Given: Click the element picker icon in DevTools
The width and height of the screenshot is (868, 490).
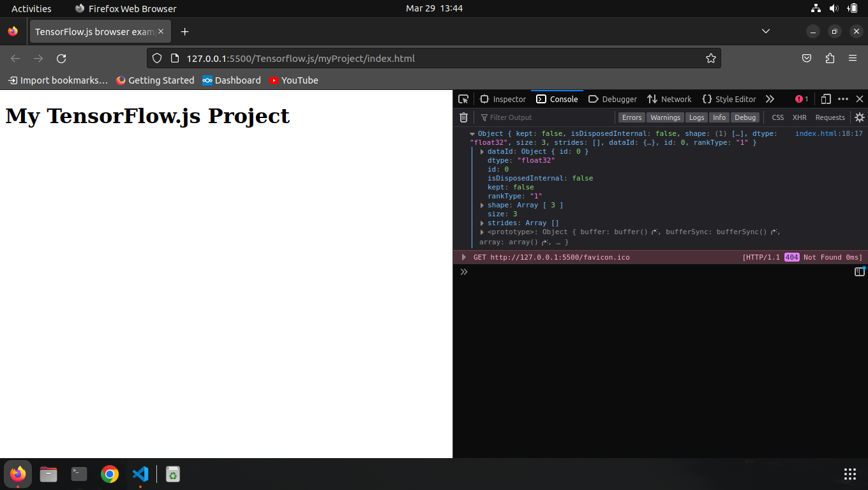Looking at the screenshot, I should pyautogui.click(x=463, y=99).
